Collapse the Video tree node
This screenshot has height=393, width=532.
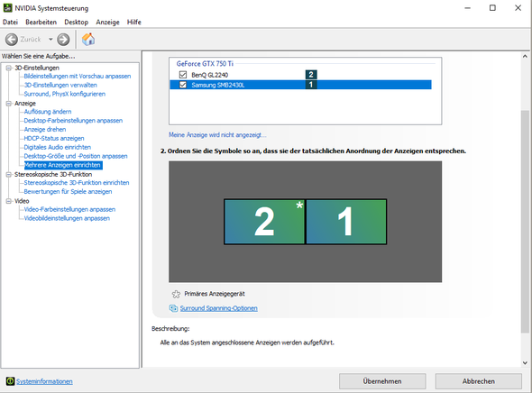(x=8, y=201)
